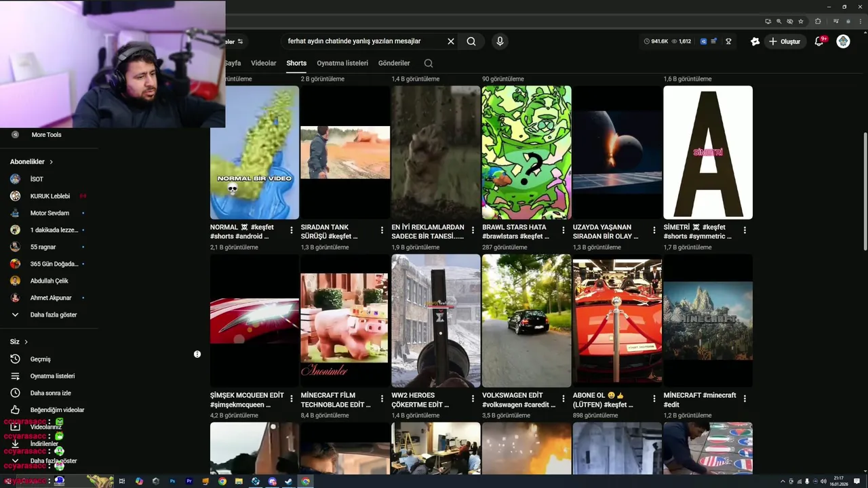Open Steam from the taskbar
Image resolution: width=868 pixels, height=488 pixels.
tap(289, 481)
